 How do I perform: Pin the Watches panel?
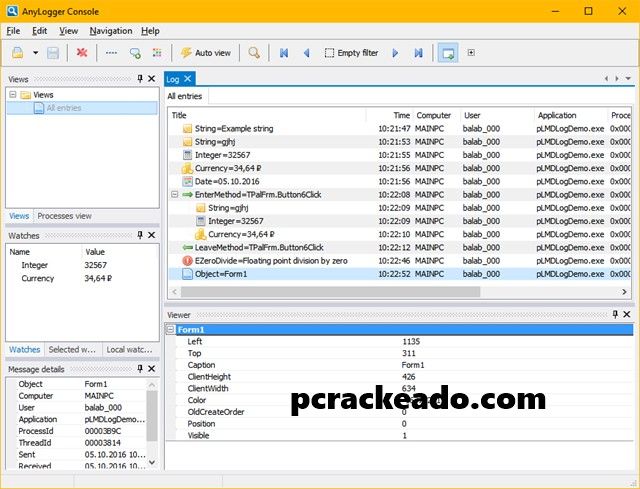(140, 236)
